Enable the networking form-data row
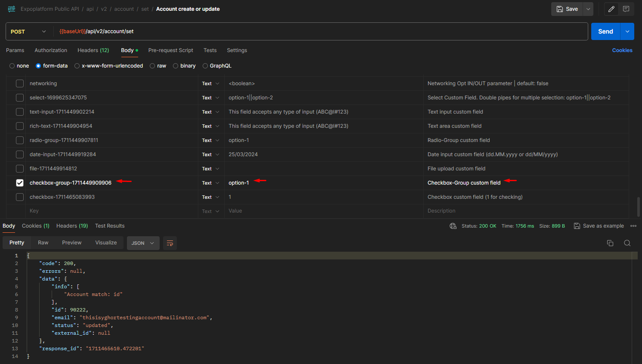Screen dimensions: 642x364 (x=19, y=83)
